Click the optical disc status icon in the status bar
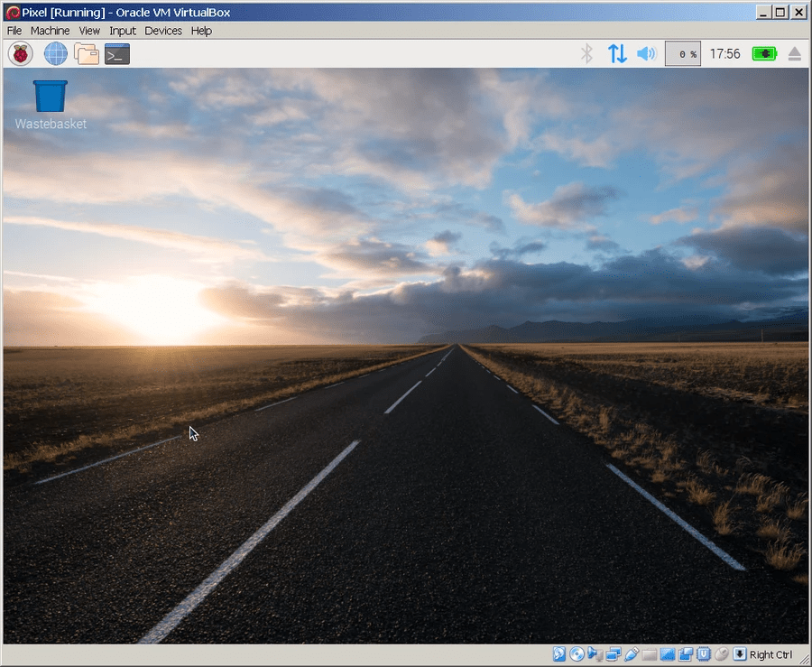 tap(578, 653)
